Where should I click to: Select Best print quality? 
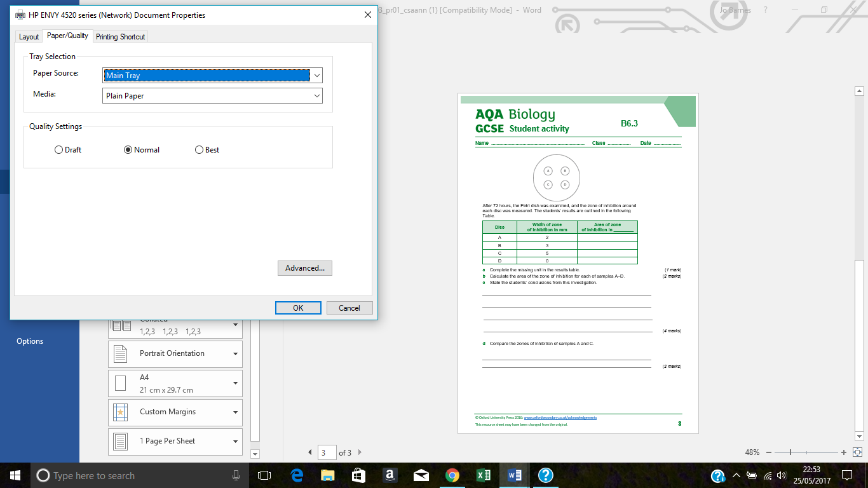(200, 150)
